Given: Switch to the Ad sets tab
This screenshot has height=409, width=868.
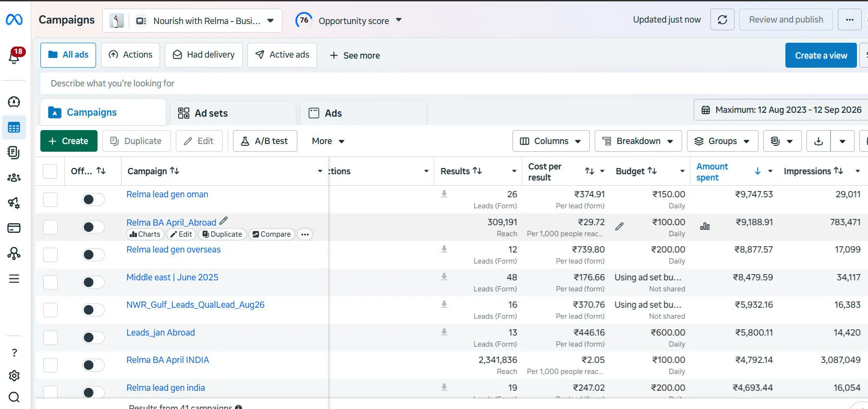Looking at the screenshot, I should coord(233,113).
